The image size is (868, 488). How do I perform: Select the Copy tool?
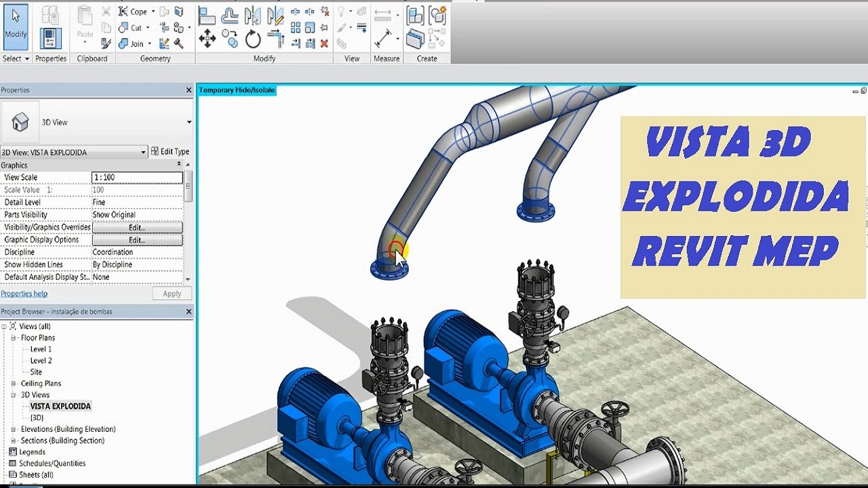tap(230, 39)
